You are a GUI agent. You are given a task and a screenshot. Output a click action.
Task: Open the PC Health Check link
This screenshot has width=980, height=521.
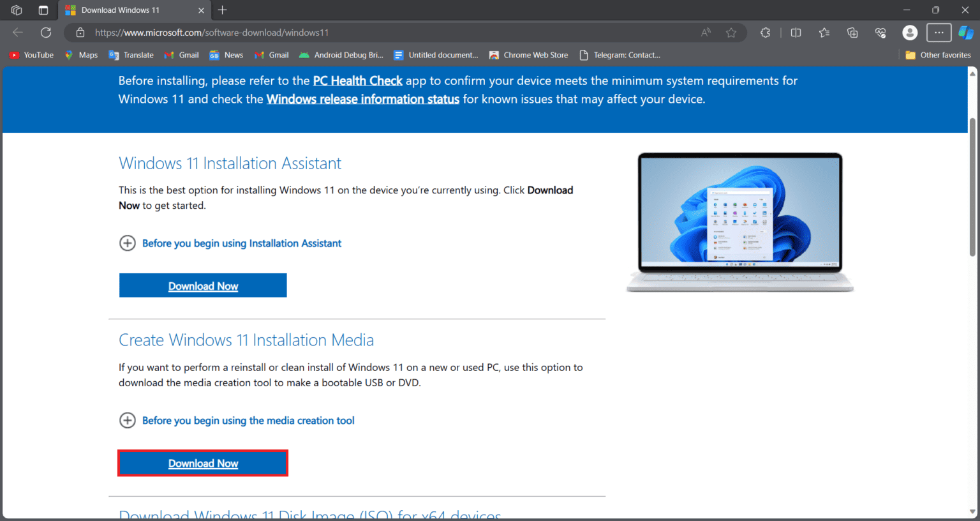tap(357, 81)
